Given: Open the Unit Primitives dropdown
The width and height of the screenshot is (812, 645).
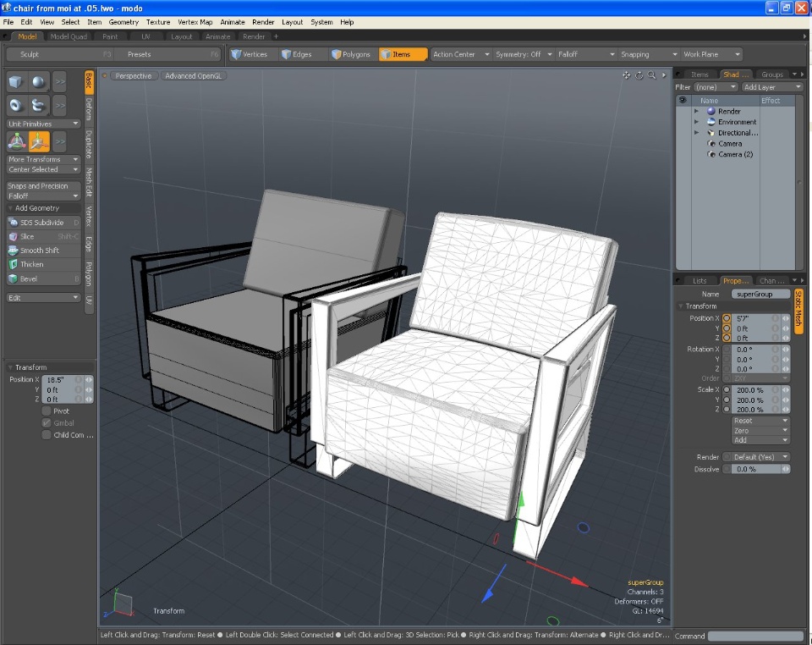Looking at the screenshot, I should click(x=43, y=124).
